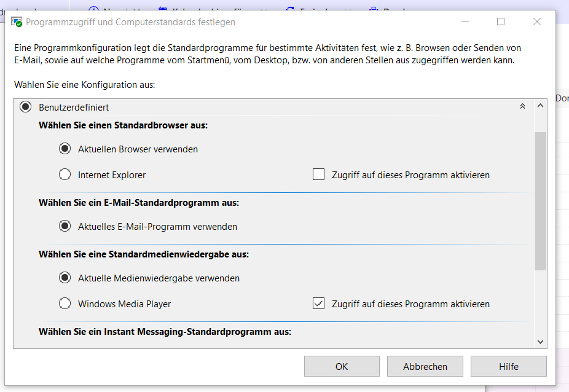
Task: Open Hilfe for this dialog
Action: coord(508,366)
